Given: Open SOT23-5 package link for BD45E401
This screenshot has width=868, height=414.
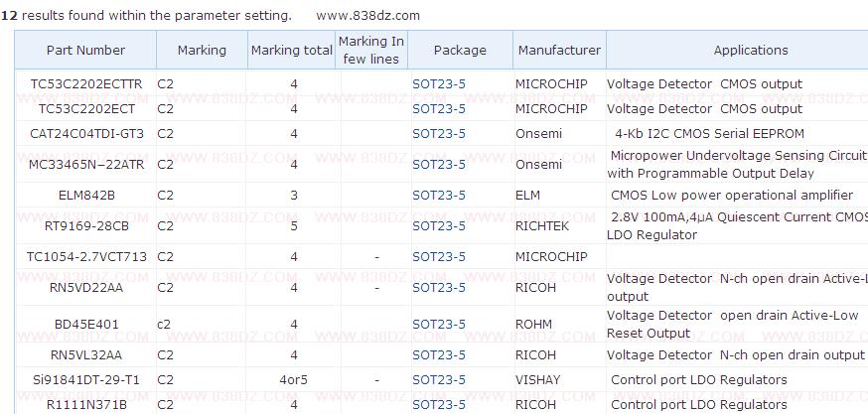Looking at the screenshot, I should tap(439, 325).
